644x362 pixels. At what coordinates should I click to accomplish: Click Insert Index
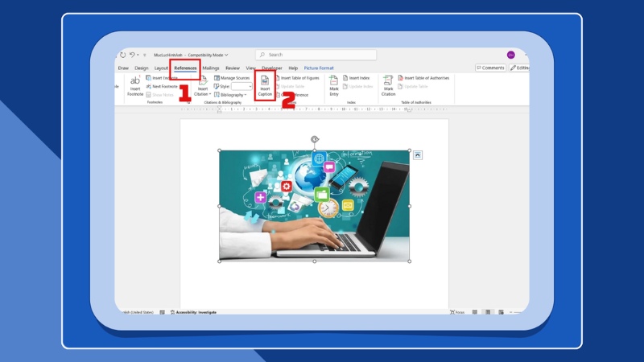(x=356, y=78)
